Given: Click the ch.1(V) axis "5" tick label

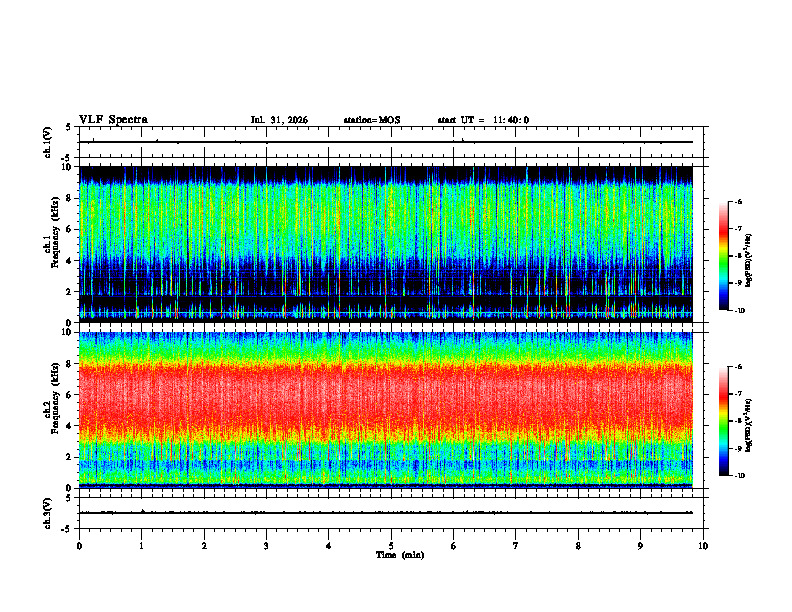Looking at the screenshot, I should tap(69, 127).
